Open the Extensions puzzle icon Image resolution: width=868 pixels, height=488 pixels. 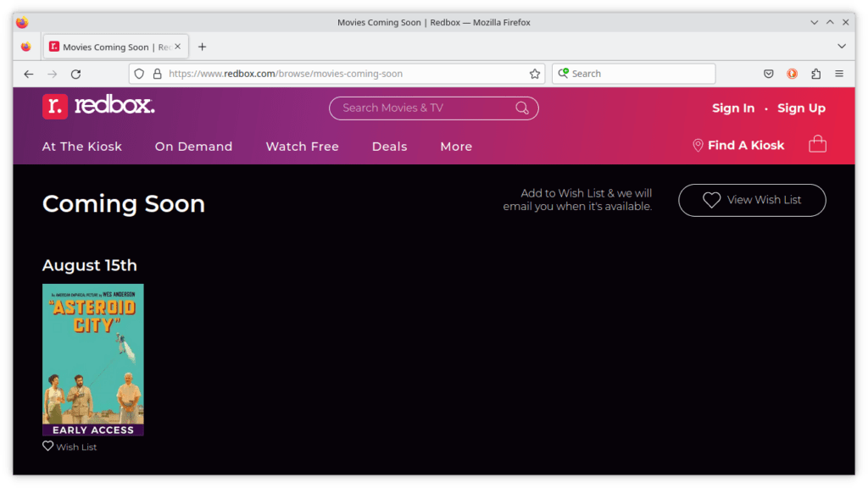tap(816, 74)
